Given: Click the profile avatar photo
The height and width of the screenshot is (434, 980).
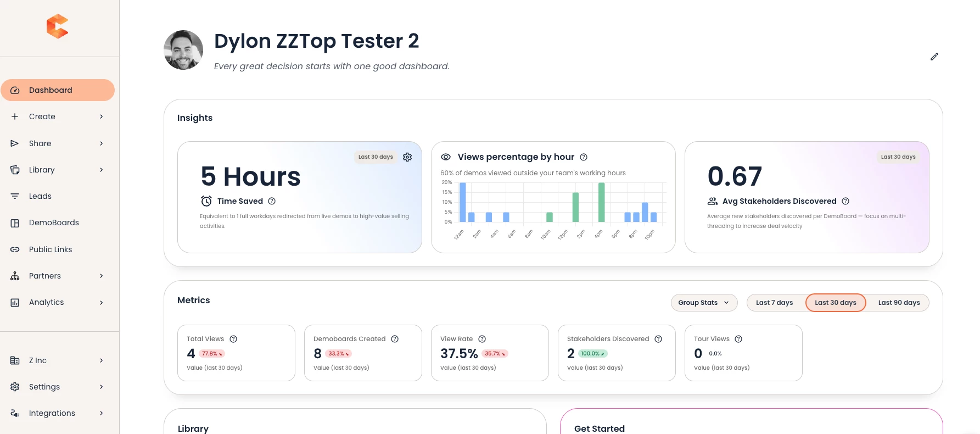Looking at the screenshot, I should (x=183, y=50).
